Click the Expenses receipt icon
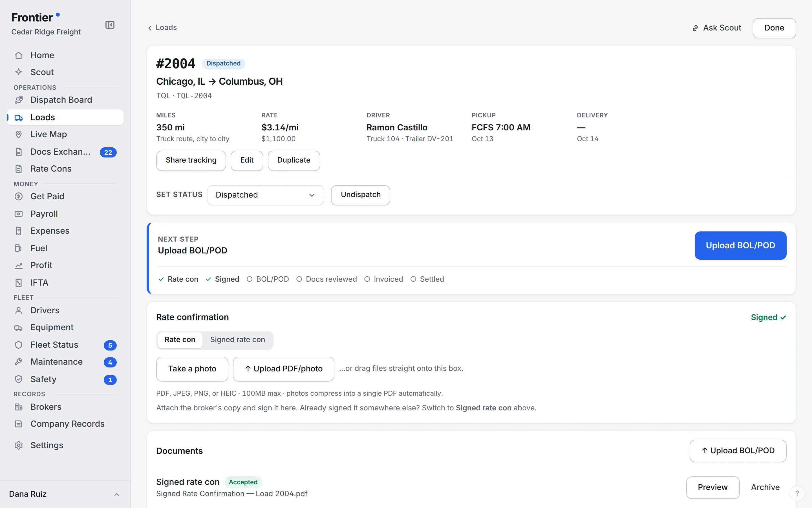Screen dimensions: 812x508 coord(18,231)
